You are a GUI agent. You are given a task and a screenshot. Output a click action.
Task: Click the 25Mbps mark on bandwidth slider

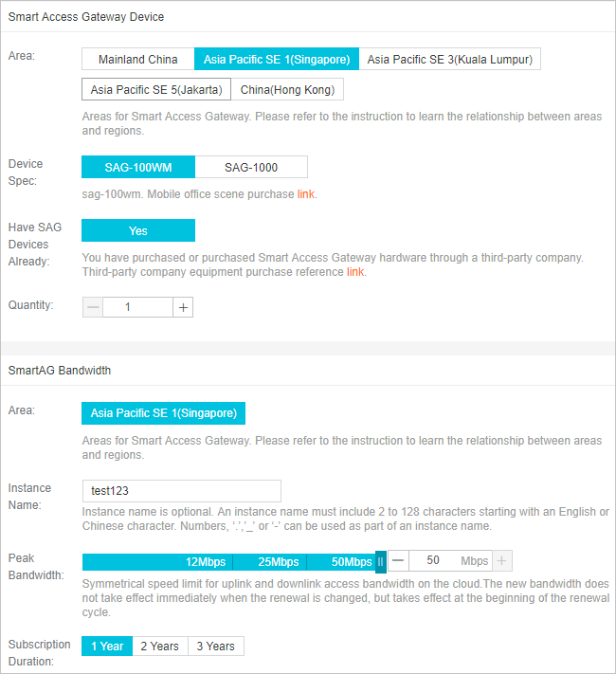click(x=278, y=562)
